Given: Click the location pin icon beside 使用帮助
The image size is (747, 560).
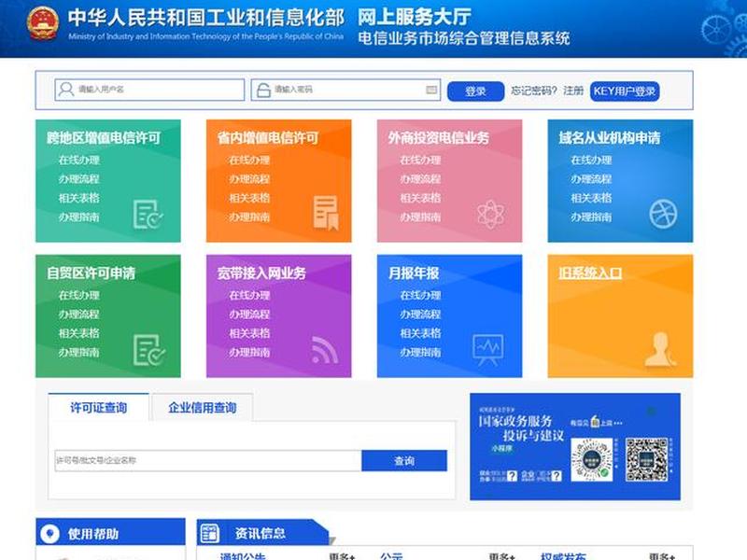Looking at the screenshot, I should tap(50, 534).
